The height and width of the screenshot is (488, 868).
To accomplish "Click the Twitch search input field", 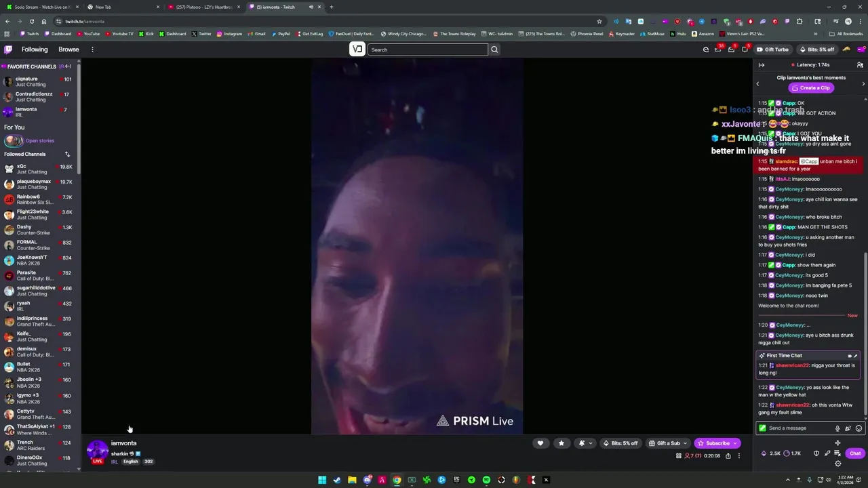I will pyautogui.click(x=428, y=49).
